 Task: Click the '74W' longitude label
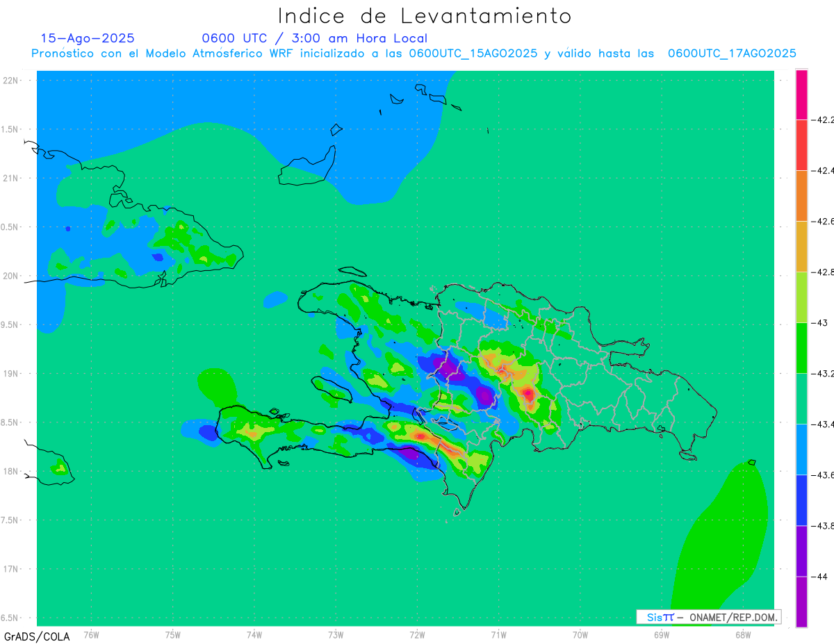pyautogui.click(x=254, y=634)
